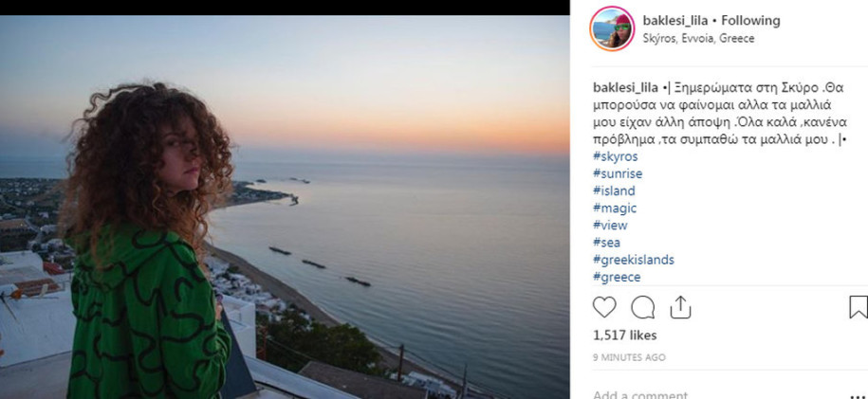Open the #skyros hashtag
Screen dimensions: 868x399
tap(616, 156)
